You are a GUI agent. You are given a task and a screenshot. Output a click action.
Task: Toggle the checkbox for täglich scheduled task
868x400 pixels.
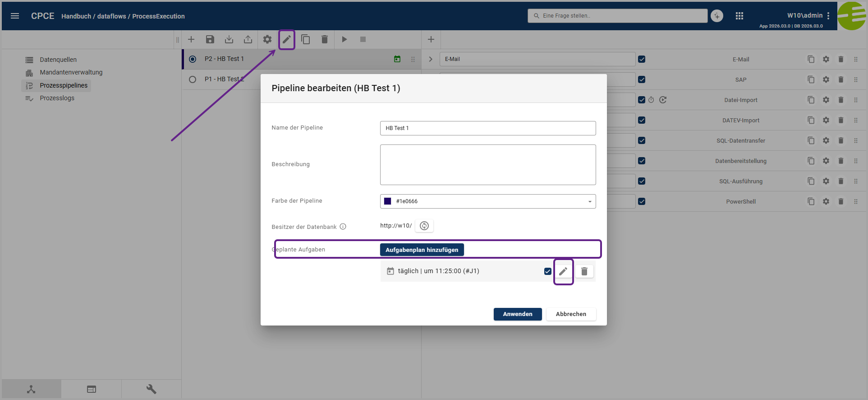pos(548,271)
